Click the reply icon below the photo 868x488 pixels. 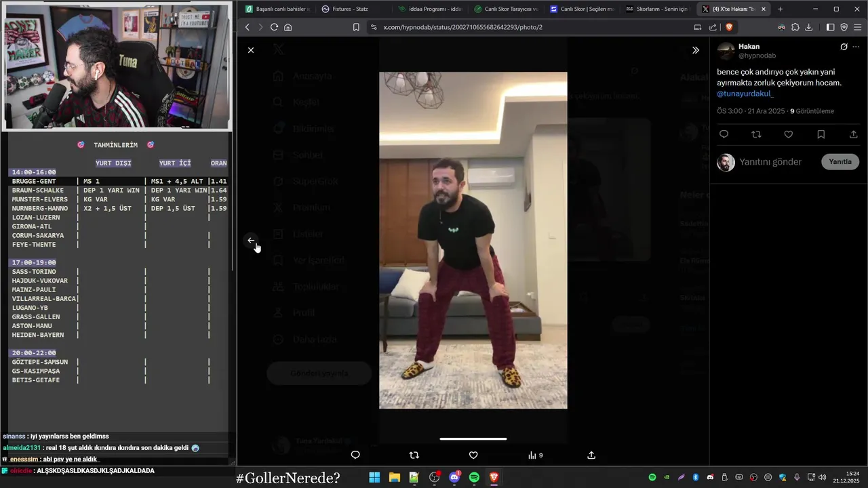[355, 455]
